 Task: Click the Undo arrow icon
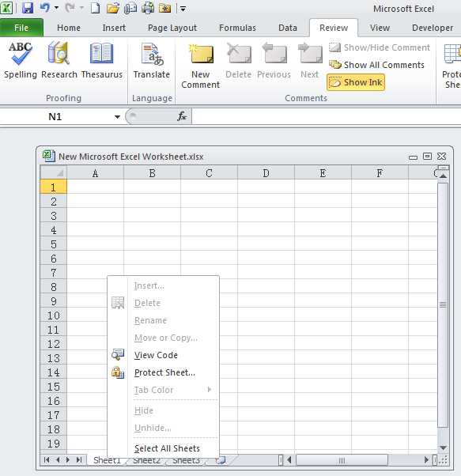coord(45,8)
